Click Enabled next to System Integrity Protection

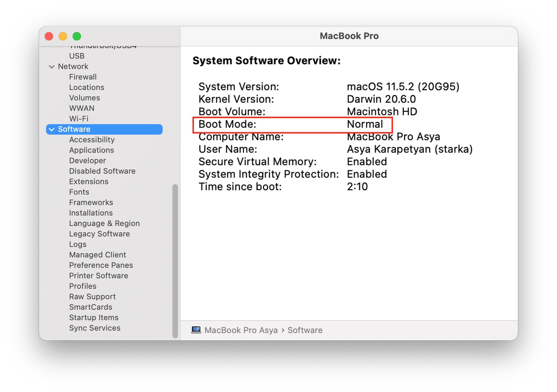coord(367,174)
